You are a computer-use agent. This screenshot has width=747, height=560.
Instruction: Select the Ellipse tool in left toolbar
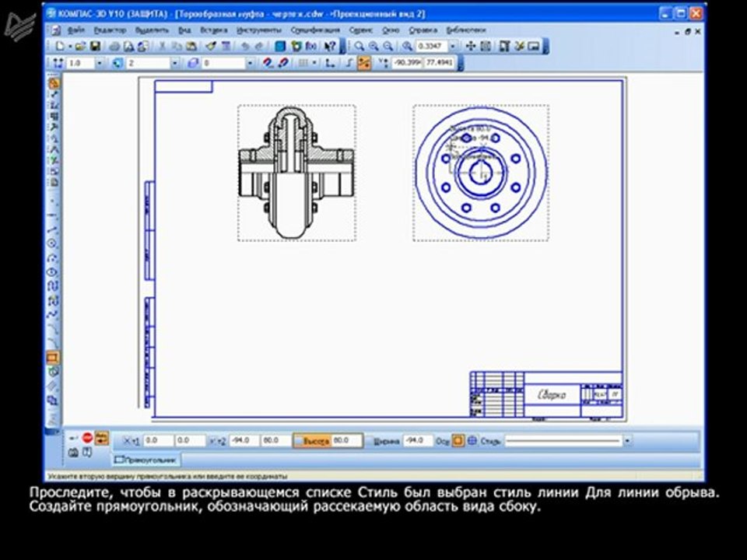[52, 272]
